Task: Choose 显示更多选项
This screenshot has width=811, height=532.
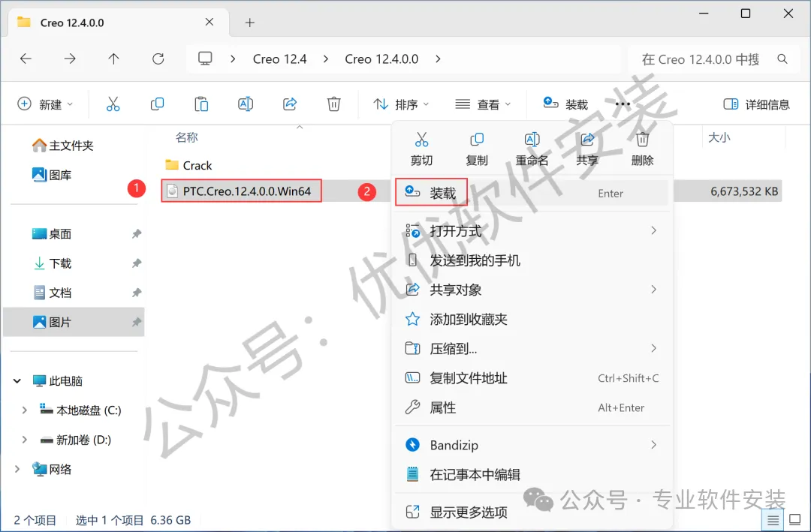Action: pos(532,512)
